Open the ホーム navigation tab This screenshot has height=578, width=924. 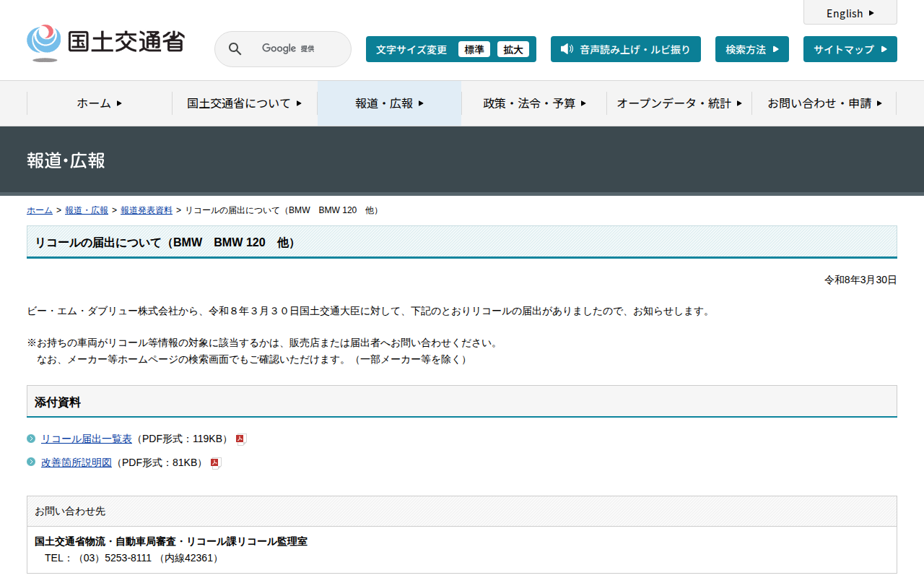pos(100,103)
